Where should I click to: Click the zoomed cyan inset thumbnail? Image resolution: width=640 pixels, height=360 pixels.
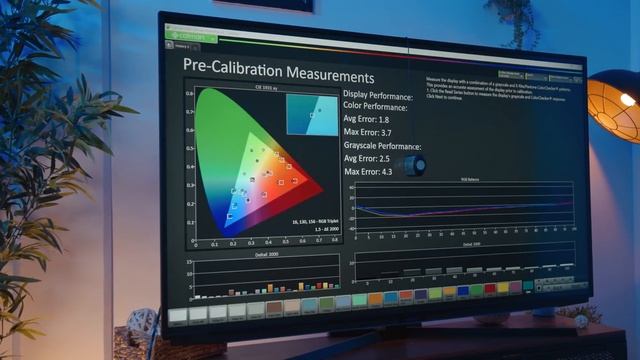pos(312,115)
